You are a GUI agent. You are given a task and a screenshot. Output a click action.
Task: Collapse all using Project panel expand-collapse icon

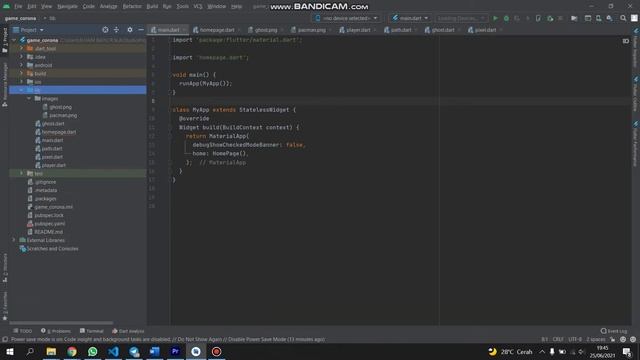coord(116,30)
